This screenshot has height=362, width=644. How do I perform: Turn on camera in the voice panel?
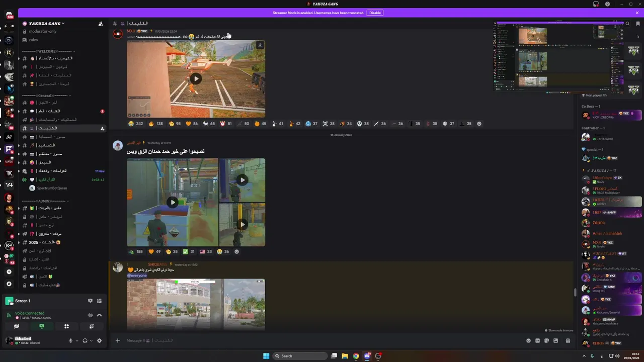pos(17,326)
